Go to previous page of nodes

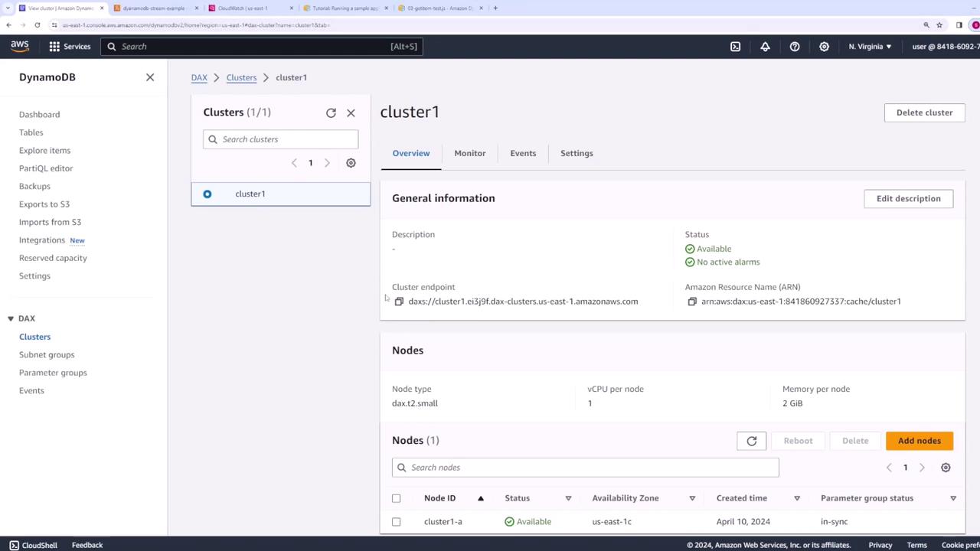click(x=889, y=468)
